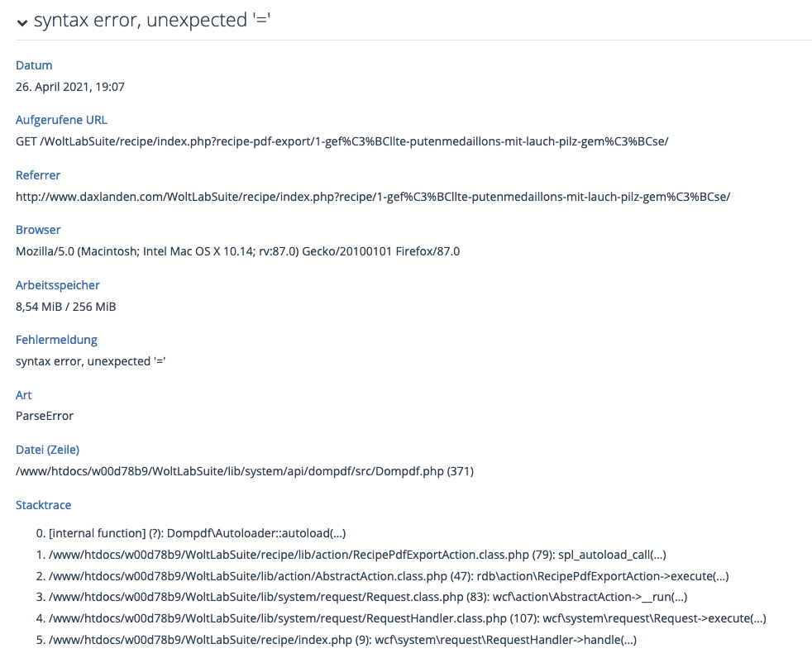Viewport: 812px width, 658px height.
Task: Open the daxlanden.com referrer URL
Action: 373,197
